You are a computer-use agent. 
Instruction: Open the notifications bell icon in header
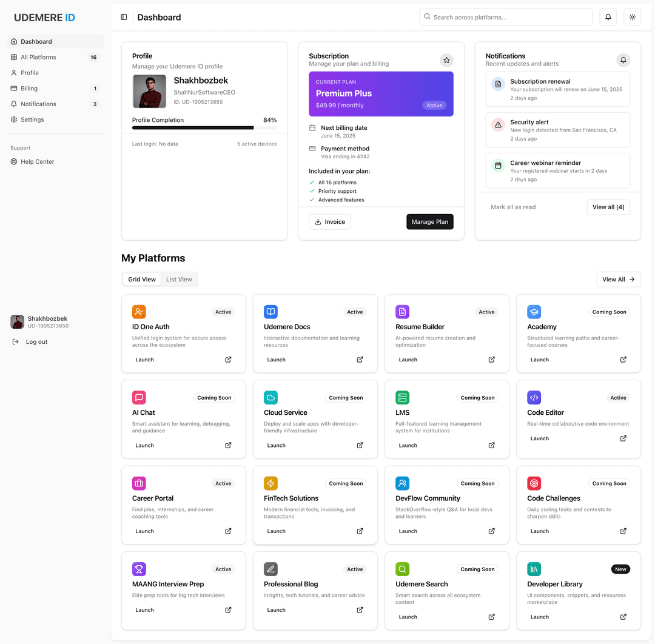(608, 17)
